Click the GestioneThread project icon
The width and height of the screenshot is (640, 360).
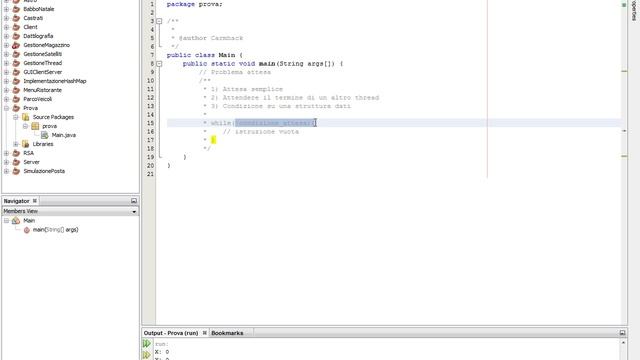pos(16,63)
